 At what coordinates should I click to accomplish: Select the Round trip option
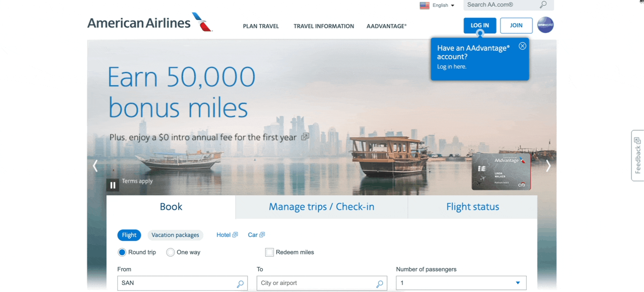(122, 252)
